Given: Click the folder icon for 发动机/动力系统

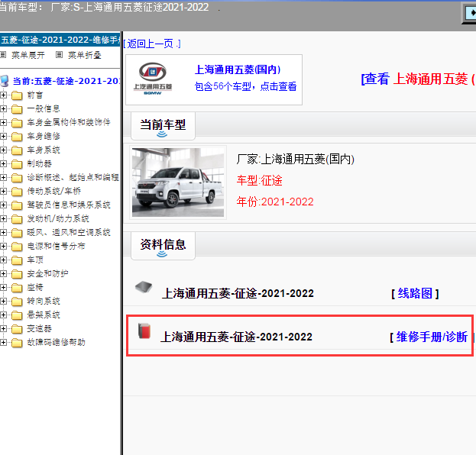Looking at the screenshot, I should pos(17,218).
